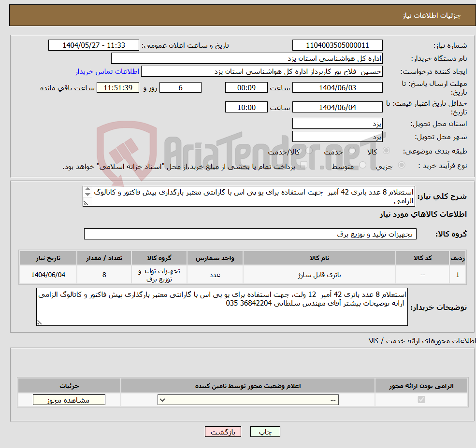Click the buyer organization name field
476x448 pixels.
pos(247,58)
